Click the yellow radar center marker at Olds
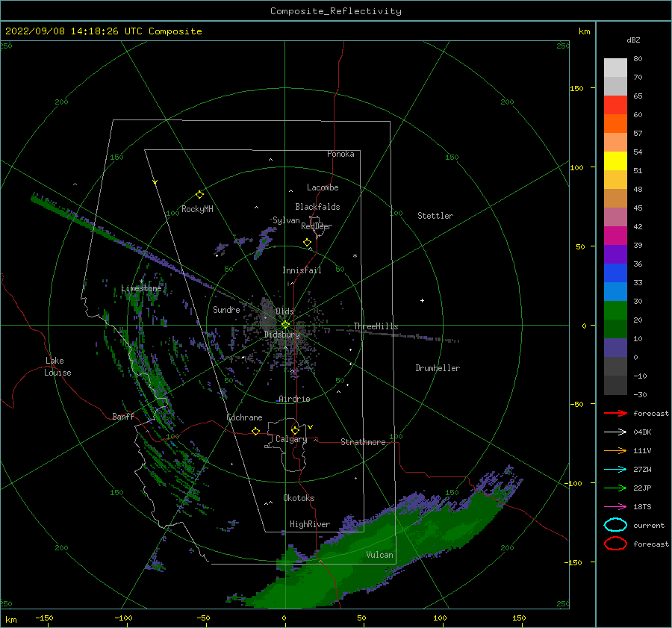The image size is (672, 628). pyautogui.click(x=285, y=325)
